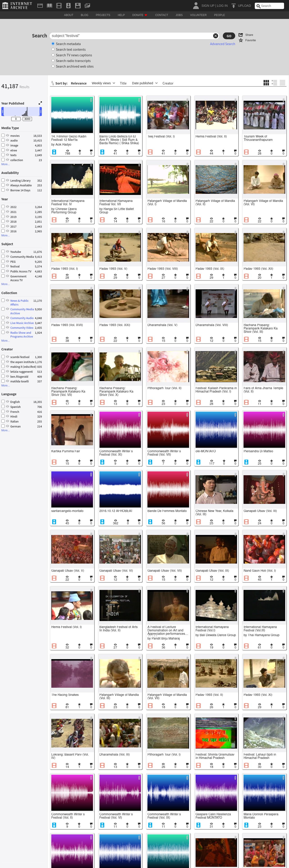The height and width of the screenshot is (868, 289).
Task: Select Search TV news captions option
Action: coord(53,55)
